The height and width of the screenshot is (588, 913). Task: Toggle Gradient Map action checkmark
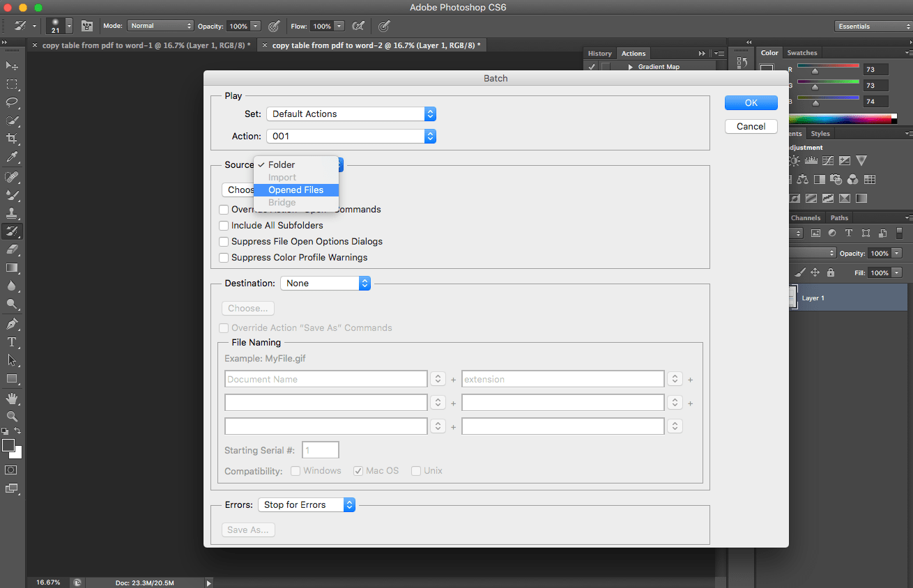[592, 67]
